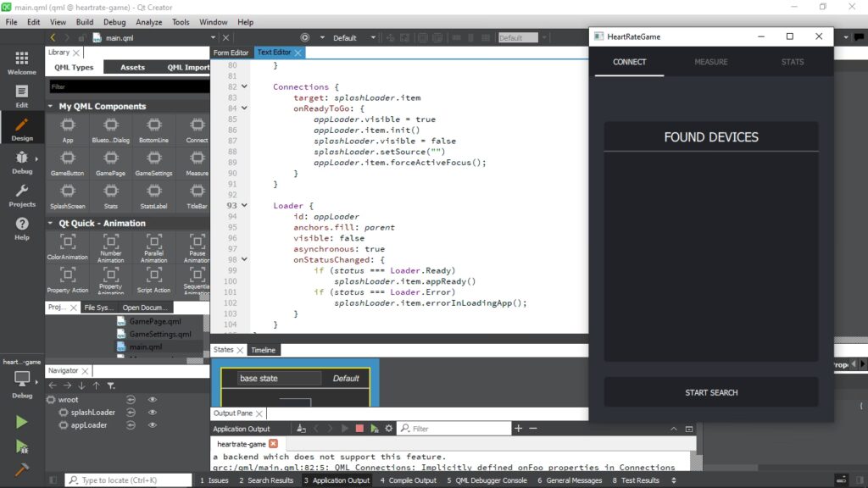Image resolution: width=868 pixels, height=488 pixels.
Task: Open the Compile Output pane
Action: (409, 480)
